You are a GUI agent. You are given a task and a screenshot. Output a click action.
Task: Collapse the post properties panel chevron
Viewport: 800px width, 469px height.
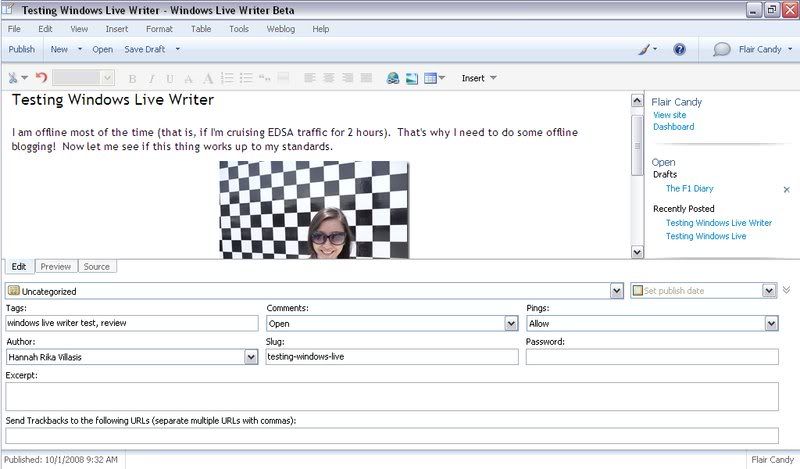pyautogui.click(x=786, y=290)
